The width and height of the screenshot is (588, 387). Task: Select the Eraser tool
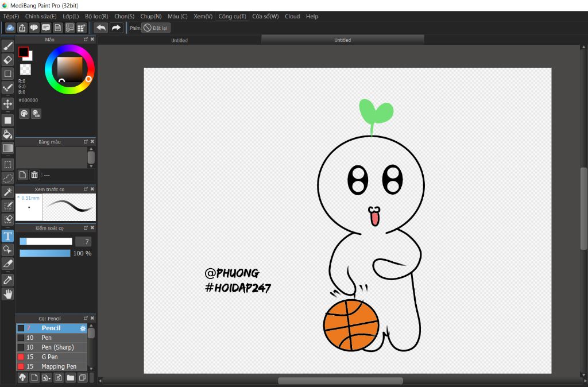[7, 60]
